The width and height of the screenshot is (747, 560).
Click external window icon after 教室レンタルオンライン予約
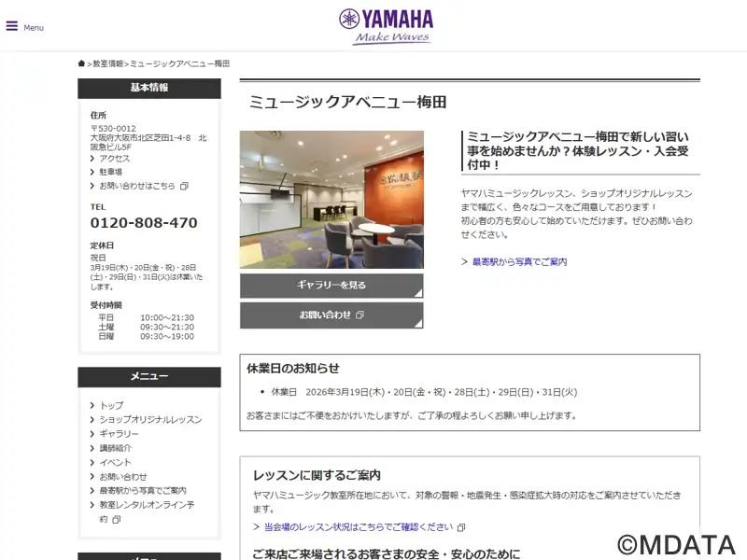click(x=116, y=520)
